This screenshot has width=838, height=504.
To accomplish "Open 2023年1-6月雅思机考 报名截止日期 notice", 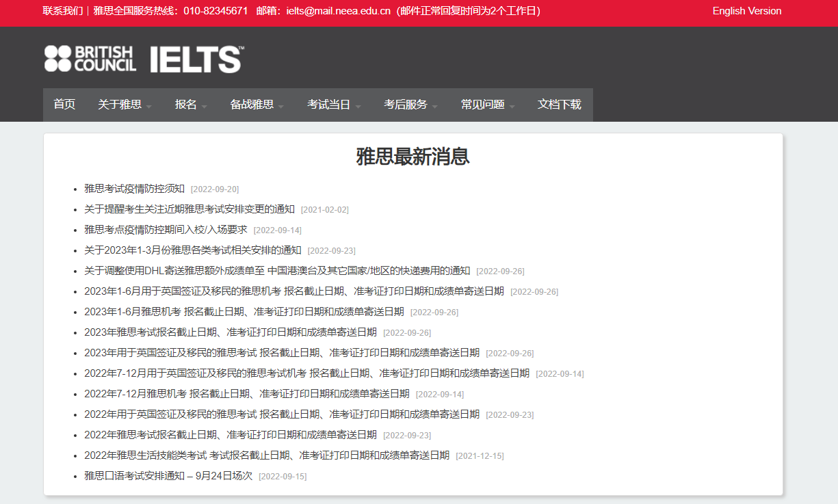I will point(244,312).
